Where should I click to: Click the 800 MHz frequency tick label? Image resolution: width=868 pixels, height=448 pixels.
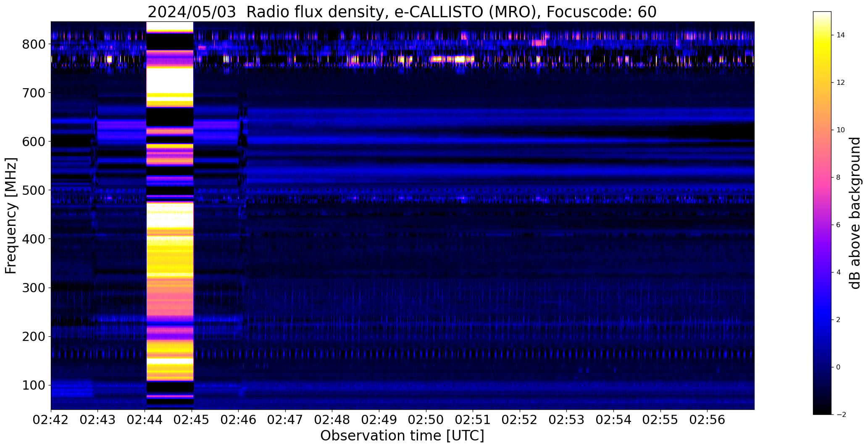(34, 44)
